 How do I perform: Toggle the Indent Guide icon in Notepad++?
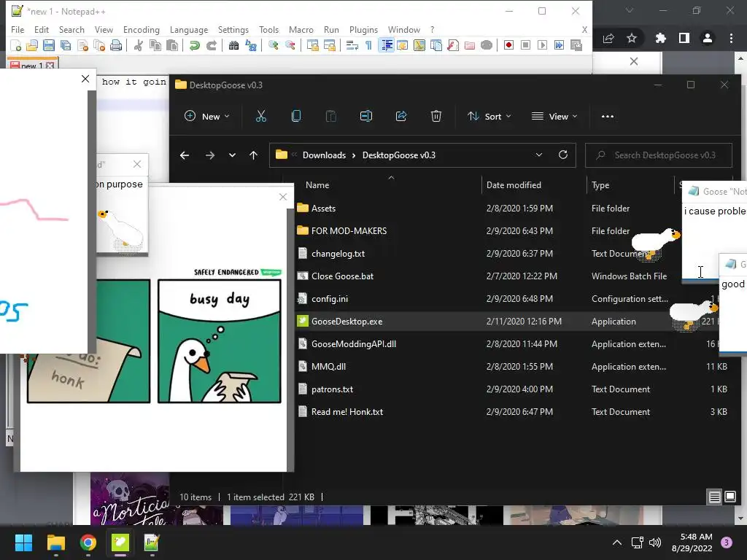pos(387,45)
